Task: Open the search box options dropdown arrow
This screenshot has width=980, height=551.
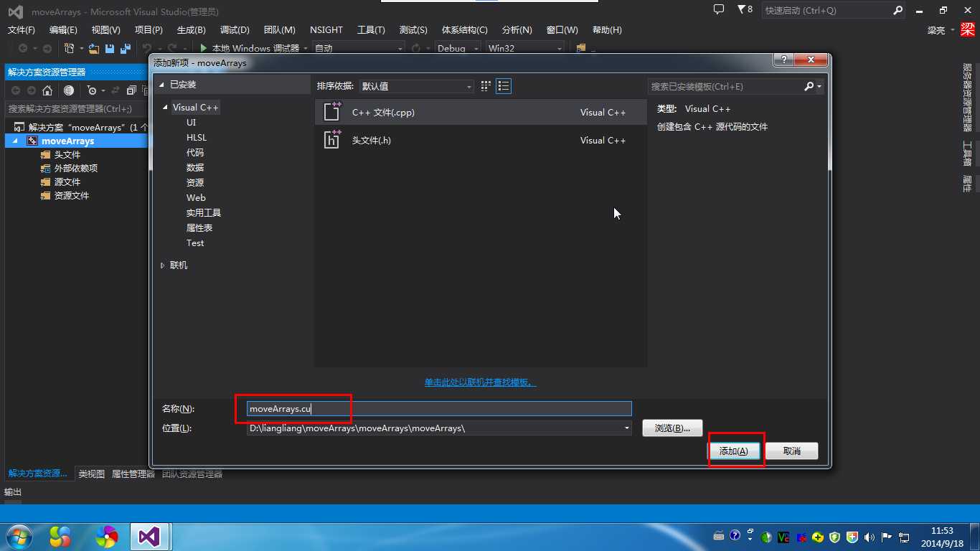Action: click(819, 86)
